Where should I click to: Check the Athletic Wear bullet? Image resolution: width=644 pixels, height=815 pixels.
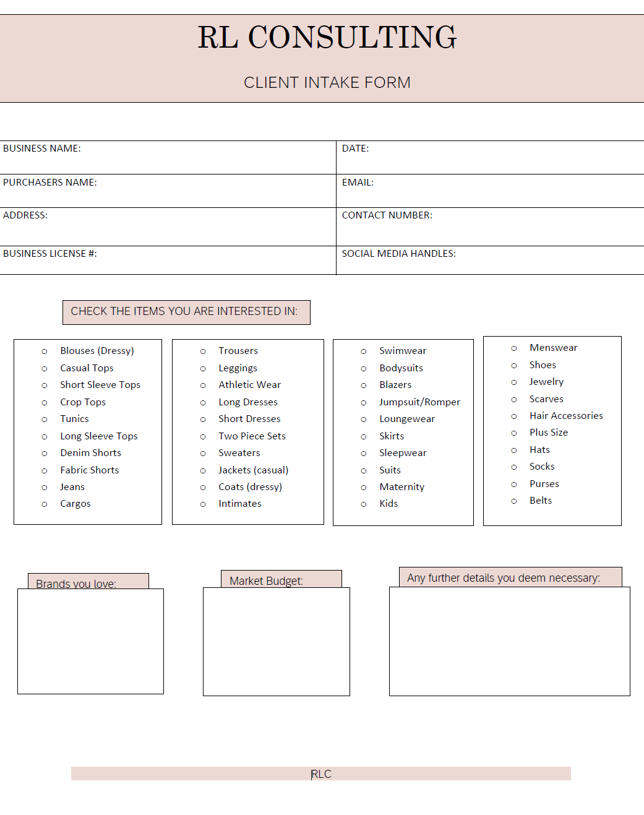click(x=203, y=386)
